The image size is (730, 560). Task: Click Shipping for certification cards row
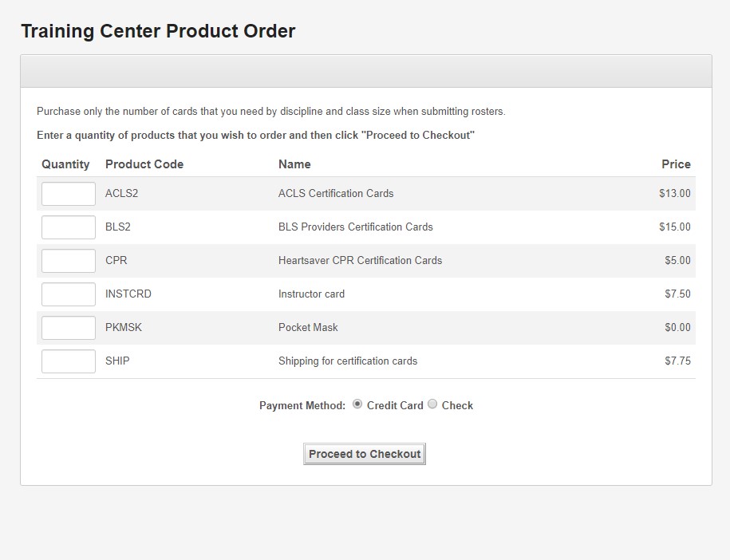click(x=366, y=361)
